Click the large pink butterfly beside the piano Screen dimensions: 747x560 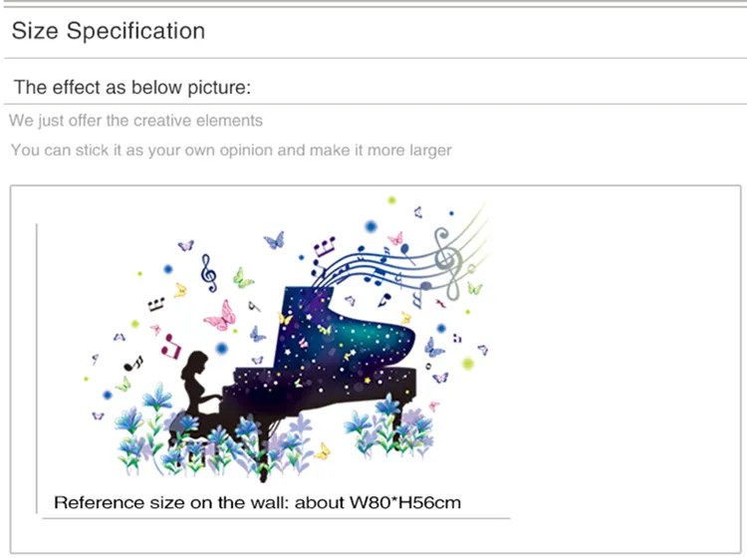221,316
